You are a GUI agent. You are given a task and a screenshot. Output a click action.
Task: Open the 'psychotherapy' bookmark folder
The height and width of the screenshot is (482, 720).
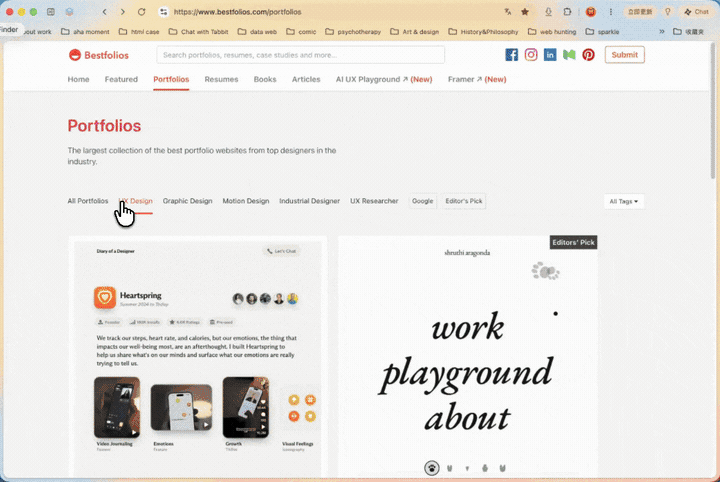click(x=353, y=32)
